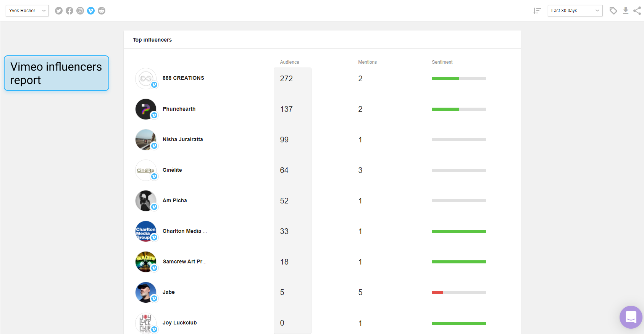The height and width of the screenshot is (334, 644).
Task: Click the Phurichearth sentiment bar
Action: pos(459,109)
